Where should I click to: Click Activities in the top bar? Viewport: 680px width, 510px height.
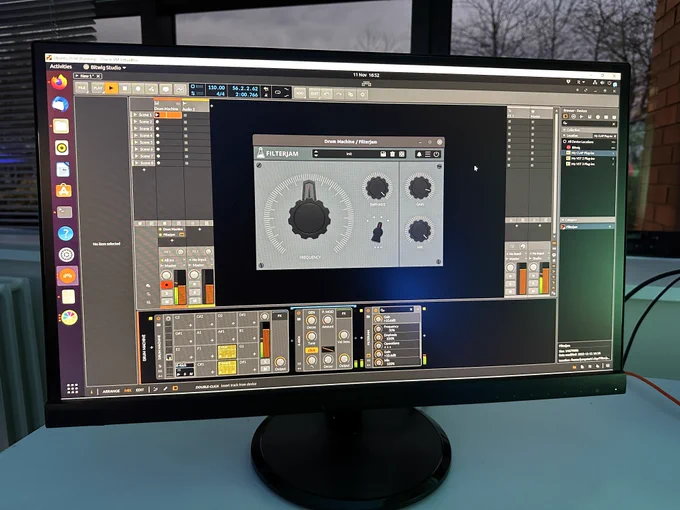coord(61,66)
